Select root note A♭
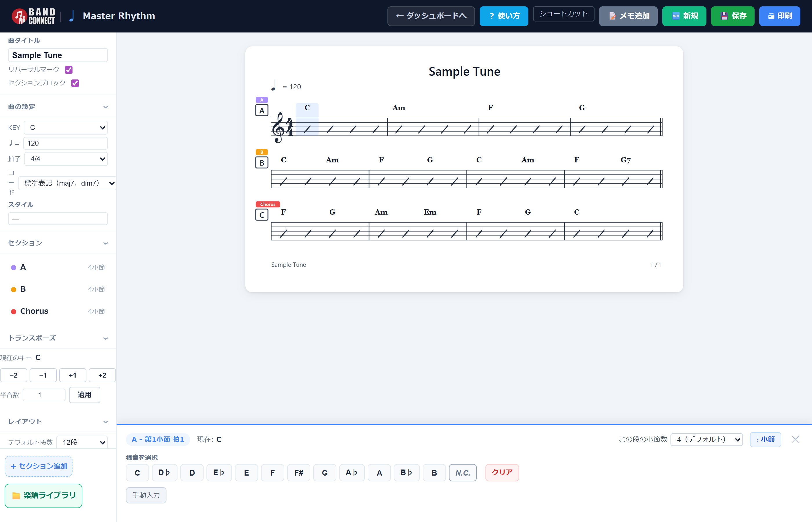The height and width of the screenshot is (522, 812). 352,473
